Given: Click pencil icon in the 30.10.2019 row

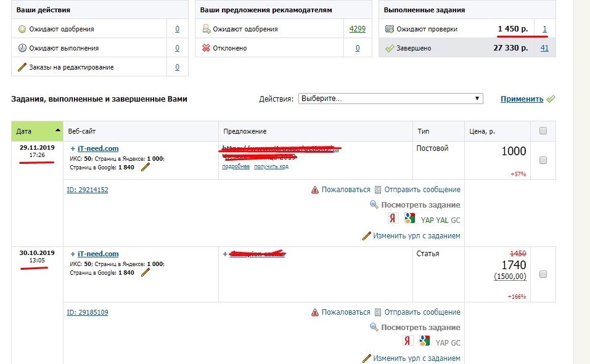Looking at the screenshot, I should [x=145, y=272].
